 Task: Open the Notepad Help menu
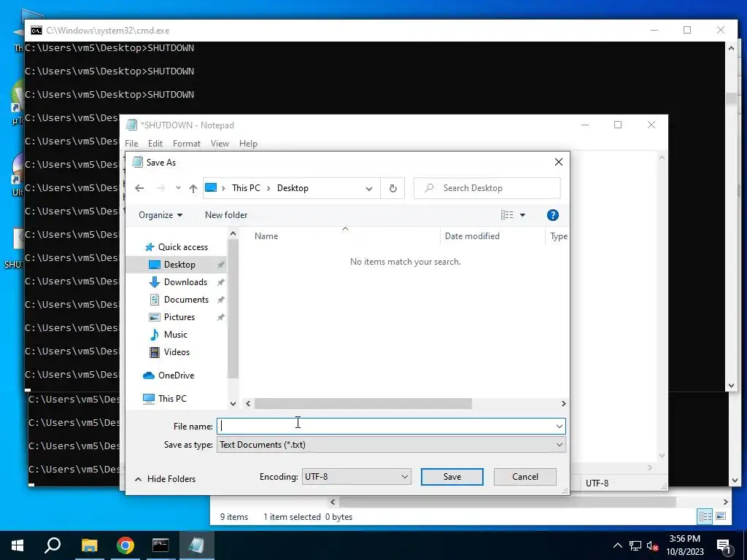[248, 144]
